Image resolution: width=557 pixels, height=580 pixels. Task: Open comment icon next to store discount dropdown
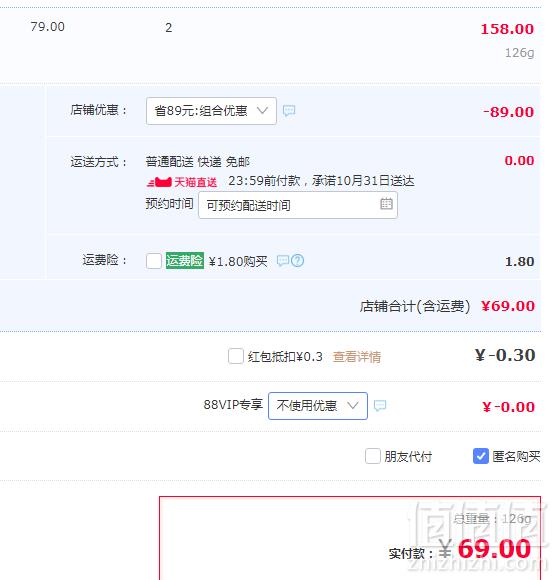[x=289, y=111]
